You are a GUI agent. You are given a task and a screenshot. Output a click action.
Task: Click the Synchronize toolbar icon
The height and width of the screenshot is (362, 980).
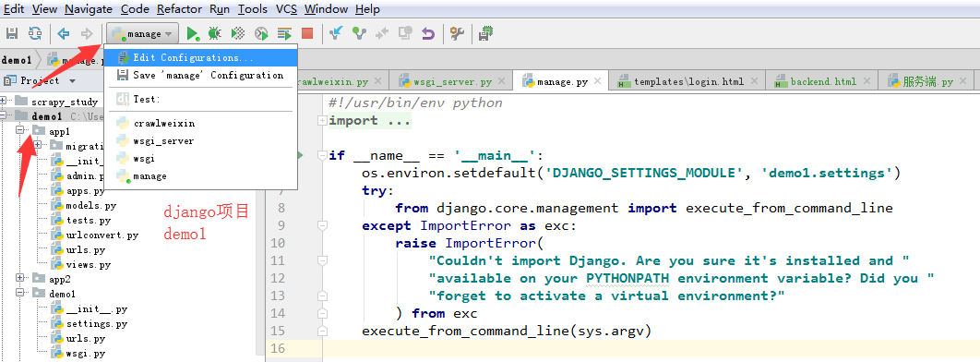(x=36, y=34)
